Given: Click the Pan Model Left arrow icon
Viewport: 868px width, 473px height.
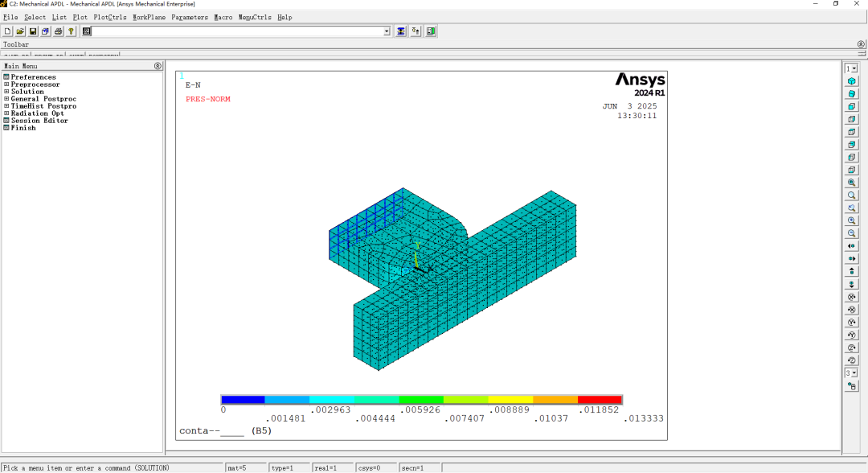Looking at the screenshot, I should click(851, 246).
